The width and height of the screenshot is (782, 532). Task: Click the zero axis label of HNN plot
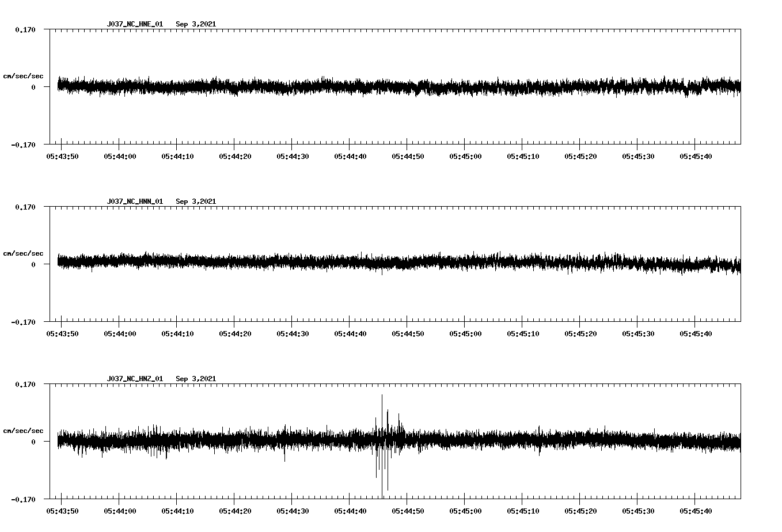33,265
